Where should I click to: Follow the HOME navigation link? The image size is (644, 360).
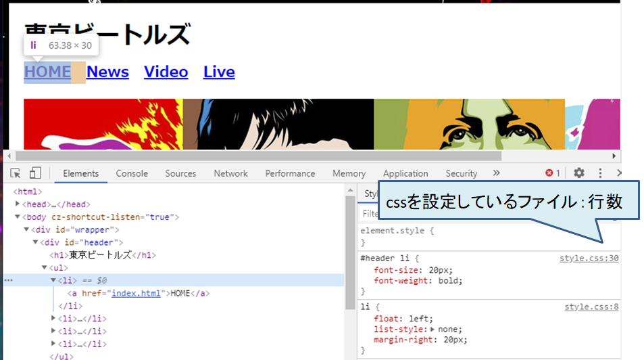(47, 72)
